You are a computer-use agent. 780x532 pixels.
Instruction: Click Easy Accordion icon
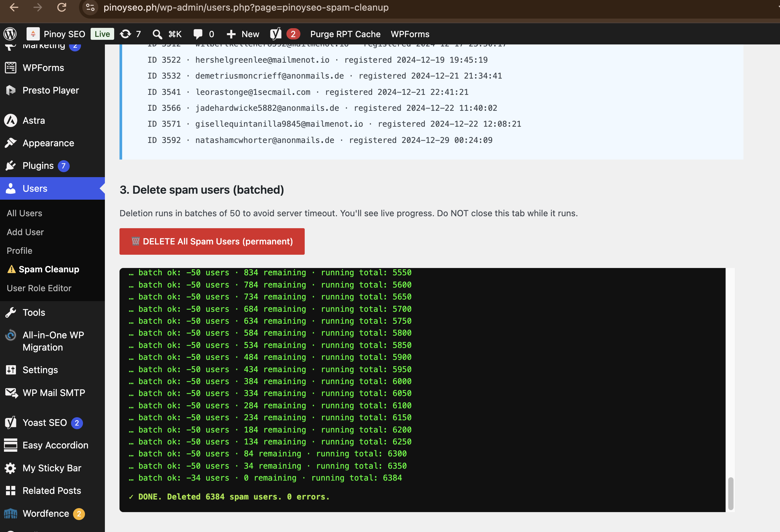click(11, 445)
